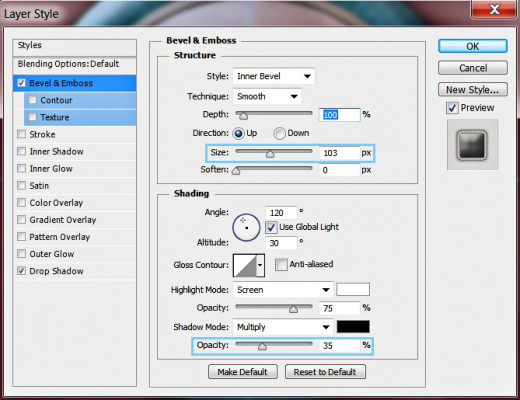Click the Make Default button
520x400 pixels.
[x=243, y=372]
